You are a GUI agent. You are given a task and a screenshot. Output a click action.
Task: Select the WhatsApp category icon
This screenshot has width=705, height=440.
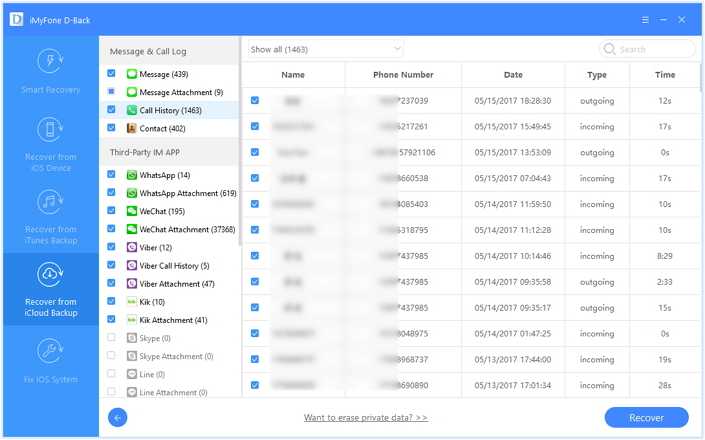pyautogui.click(x=132, y=175)
